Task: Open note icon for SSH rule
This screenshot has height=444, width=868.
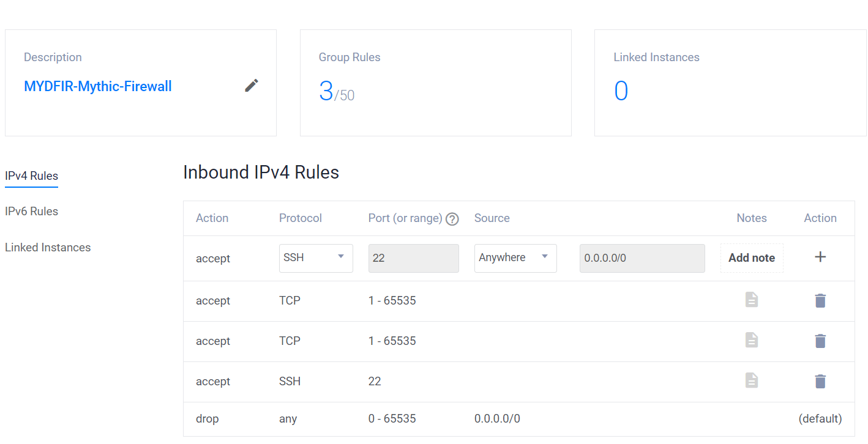Action: [752, 380]
